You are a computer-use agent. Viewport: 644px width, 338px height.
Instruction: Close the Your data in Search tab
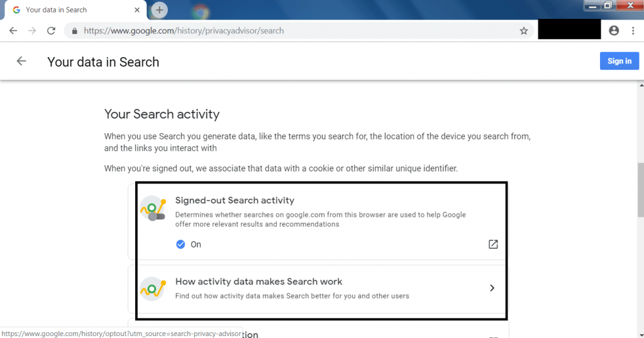(x=137, y=10)
